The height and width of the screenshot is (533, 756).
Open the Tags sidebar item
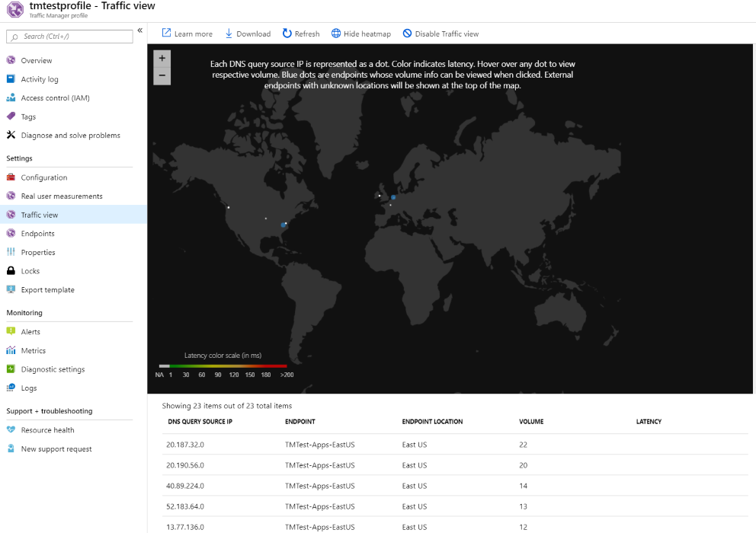click(x=28, y=116)
